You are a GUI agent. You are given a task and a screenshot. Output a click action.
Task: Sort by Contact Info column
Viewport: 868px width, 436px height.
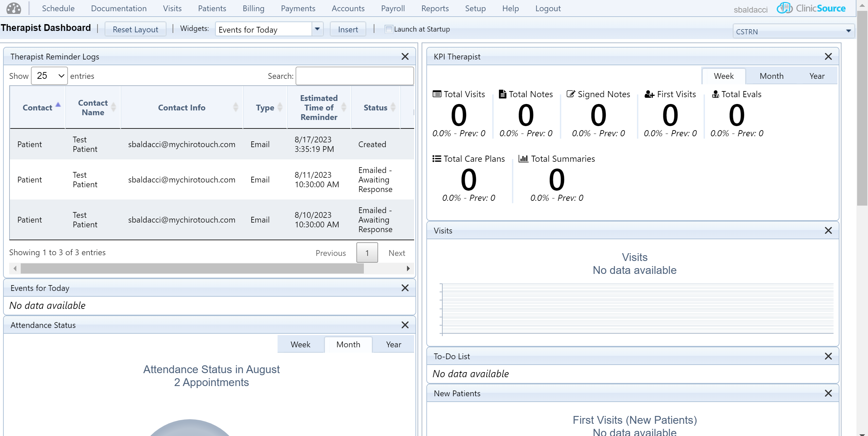(181, 107)
